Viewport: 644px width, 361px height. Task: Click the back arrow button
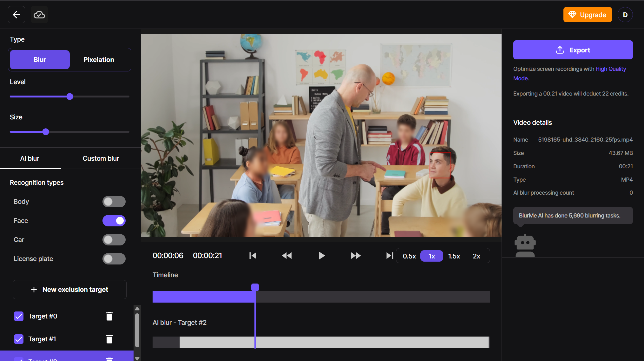(x=16, y=15)
